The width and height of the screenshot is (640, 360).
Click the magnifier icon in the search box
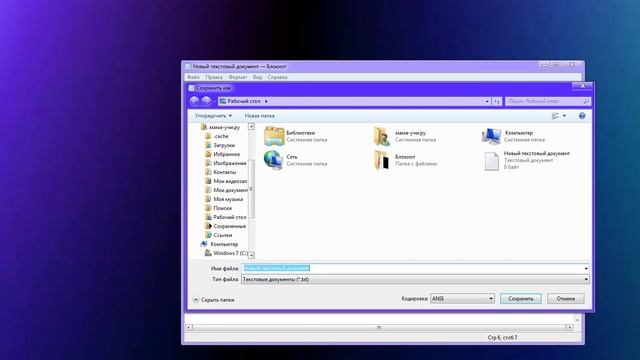586,101
